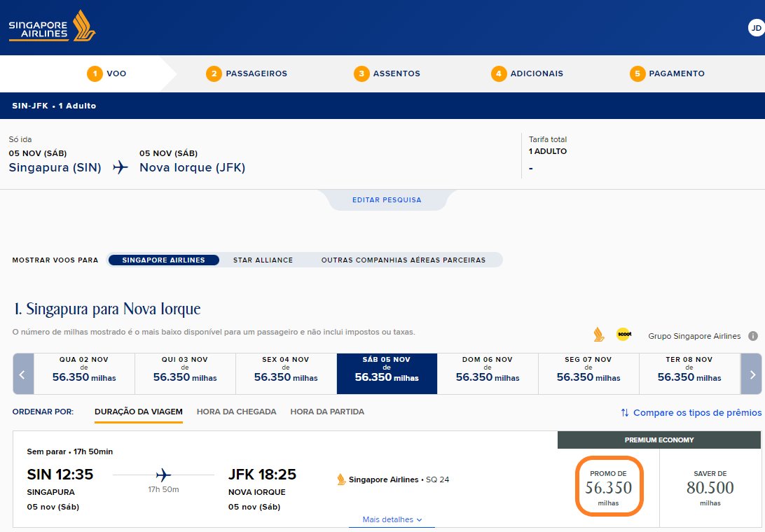765x532 pixels.
Task: Click the Singapura (SIN) origin text
Action: pyautogui.click(x=55, y=168)
